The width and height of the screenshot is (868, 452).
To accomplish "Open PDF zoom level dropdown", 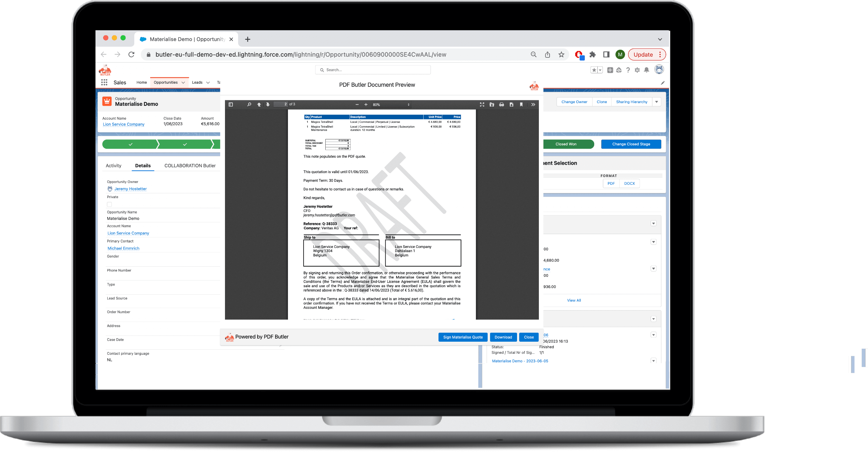I will (391, 104).
